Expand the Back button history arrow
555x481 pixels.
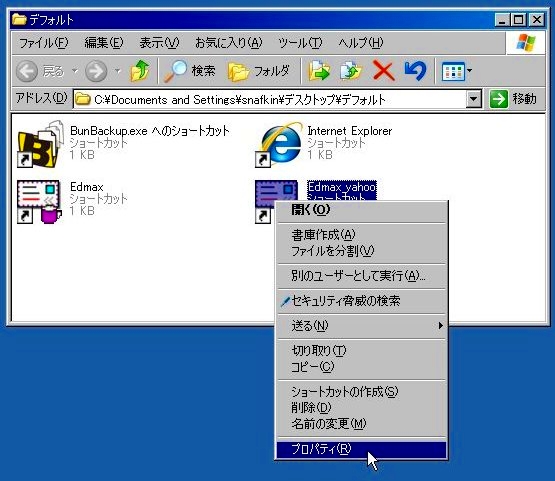point(75,71)
